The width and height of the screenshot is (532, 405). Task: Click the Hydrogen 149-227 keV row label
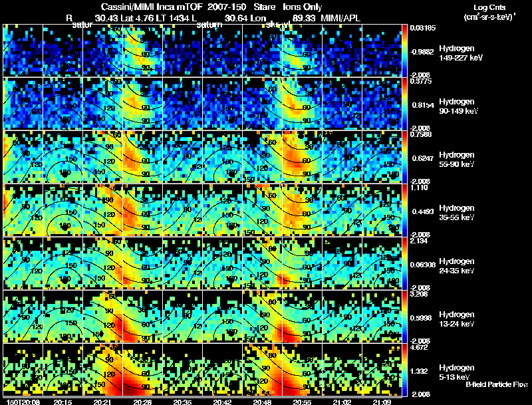[461, 53]
